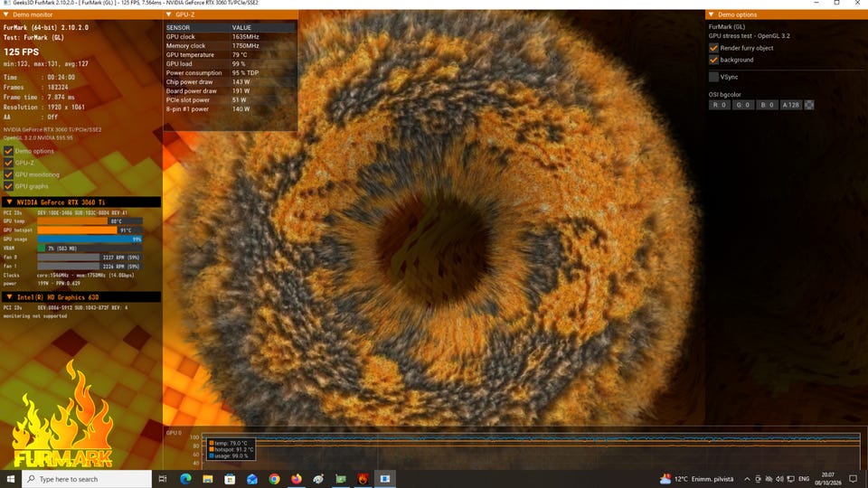Click the display project tray icon

[790, 479]
